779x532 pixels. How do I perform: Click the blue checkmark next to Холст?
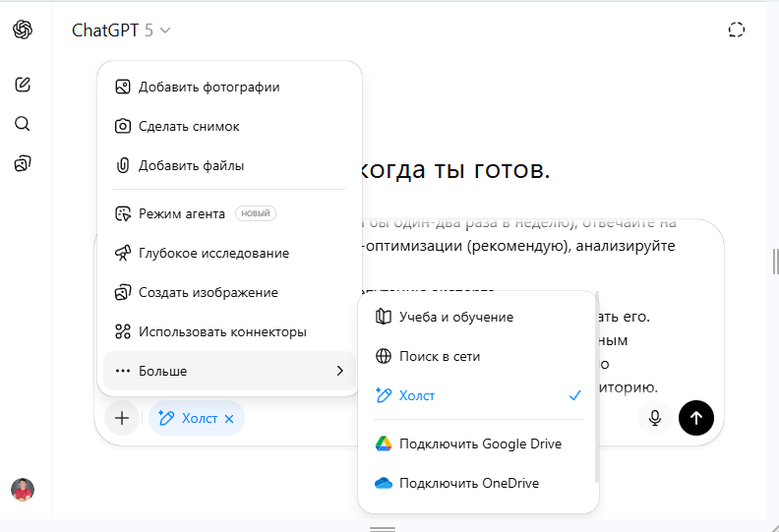coord(574,395)
